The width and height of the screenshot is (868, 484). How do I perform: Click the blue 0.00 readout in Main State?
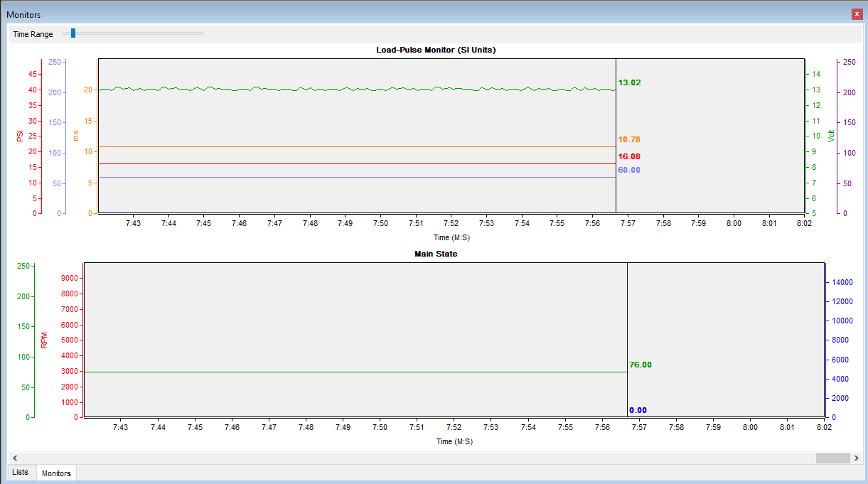pos(638,410)
